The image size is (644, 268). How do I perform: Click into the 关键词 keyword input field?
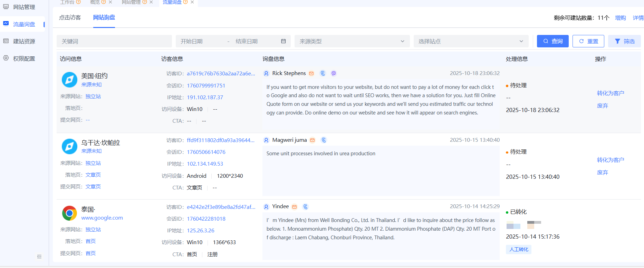coord(114,41)
